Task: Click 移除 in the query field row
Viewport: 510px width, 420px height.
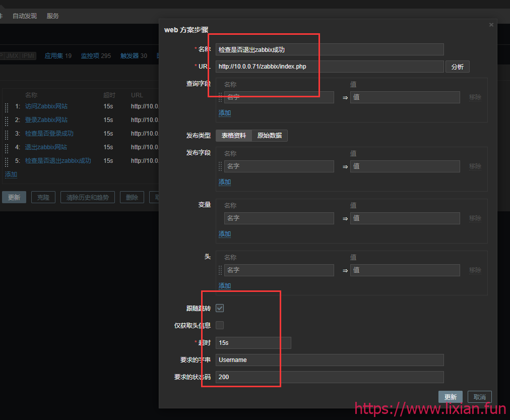Action: [475, 97]
